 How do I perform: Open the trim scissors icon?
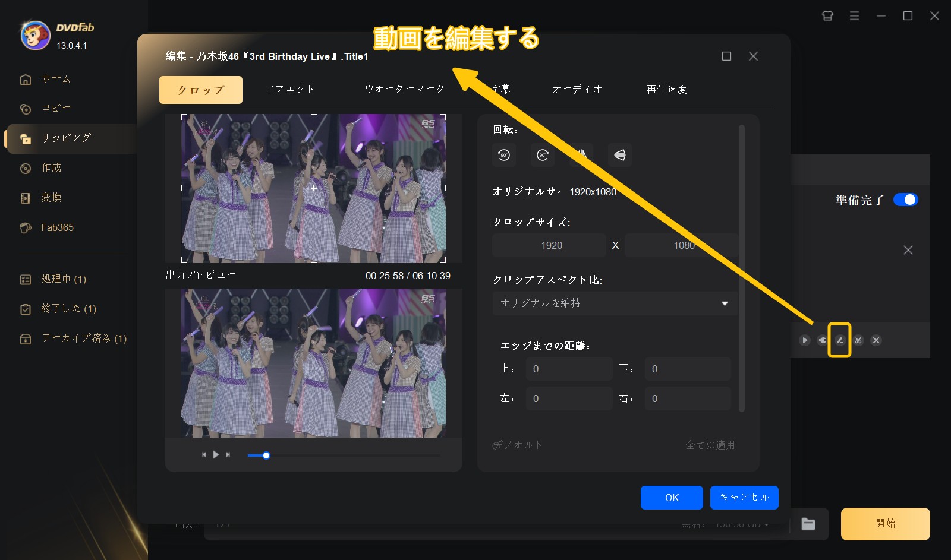(x=858, y=340)
